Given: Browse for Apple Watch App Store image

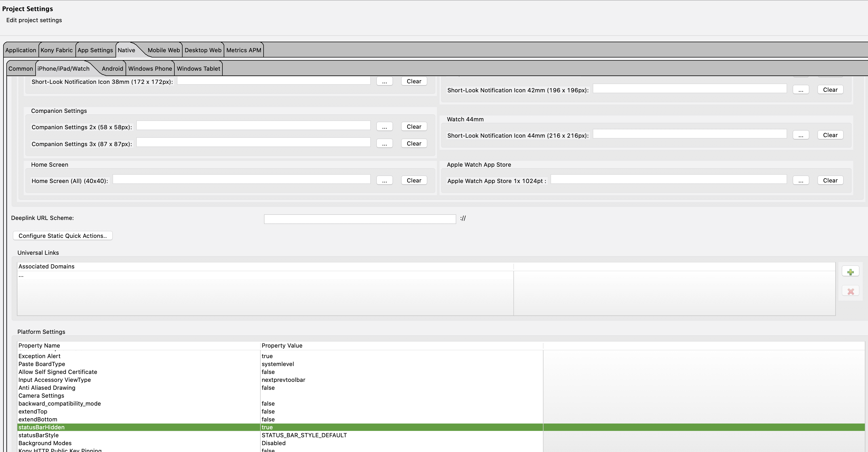Looking at the screenshot, I should click(x=801, y=181).
